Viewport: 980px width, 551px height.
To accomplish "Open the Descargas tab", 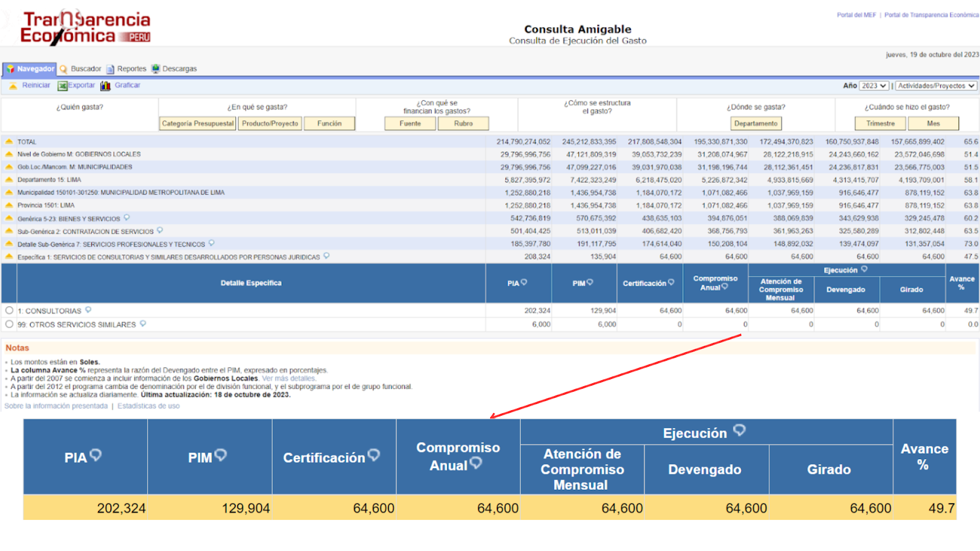I will click(x=179, y=69).
